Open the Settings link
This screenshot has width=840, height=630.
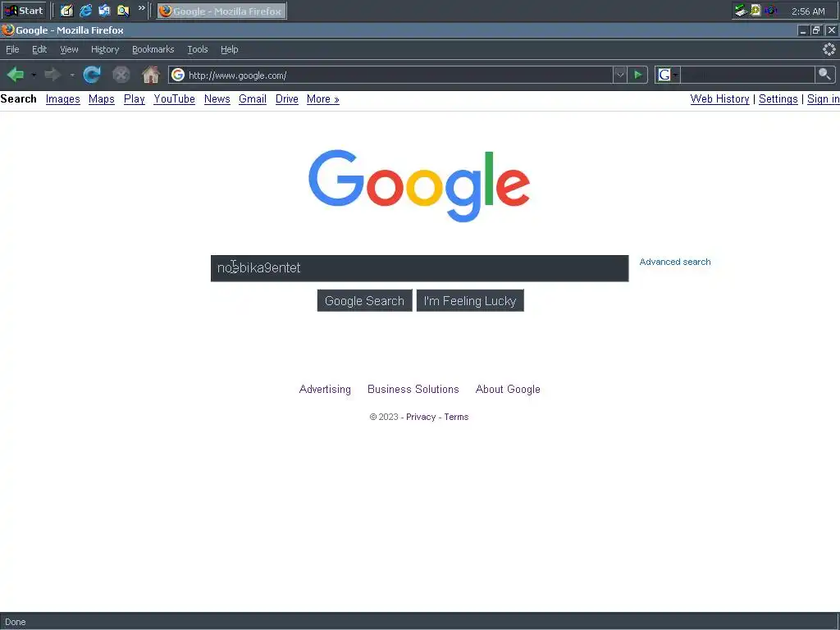coord(778,99)
